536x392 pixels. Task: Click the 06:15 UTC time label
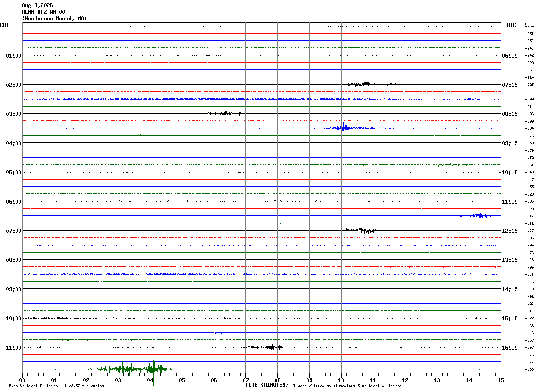(x=510, y=56)
